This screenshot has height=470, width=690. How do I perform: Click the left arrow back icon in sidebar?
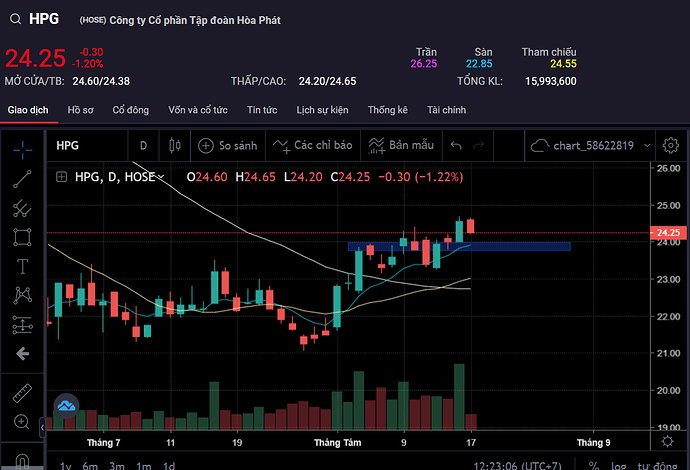(22, 353)
